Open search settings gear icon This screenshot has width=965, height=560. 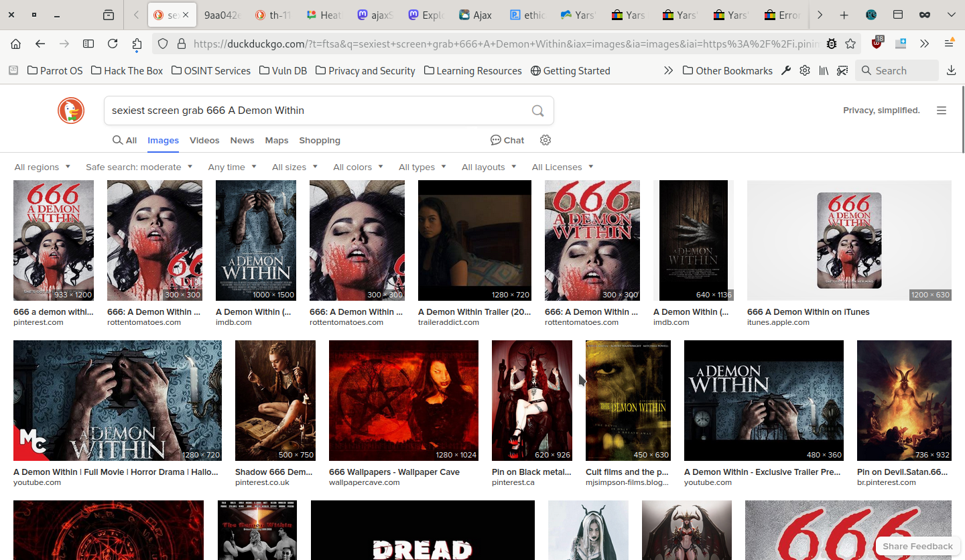pos(545,140)
